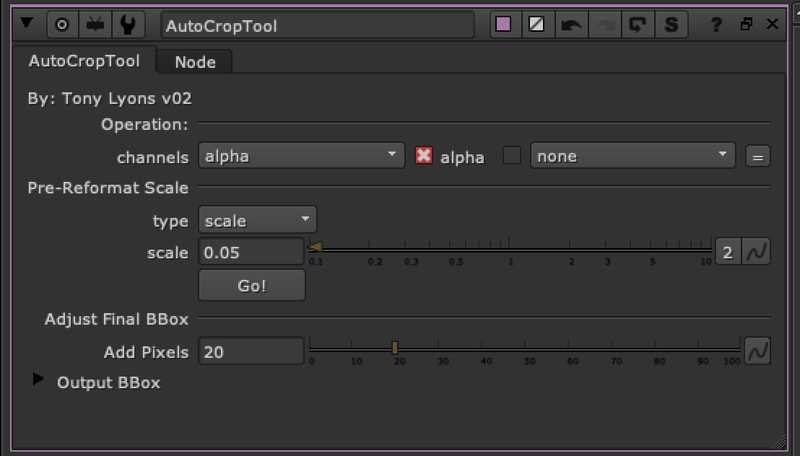The image size is (800, 456).
Task: Click the scale slider track
Action: pos(509,249)
